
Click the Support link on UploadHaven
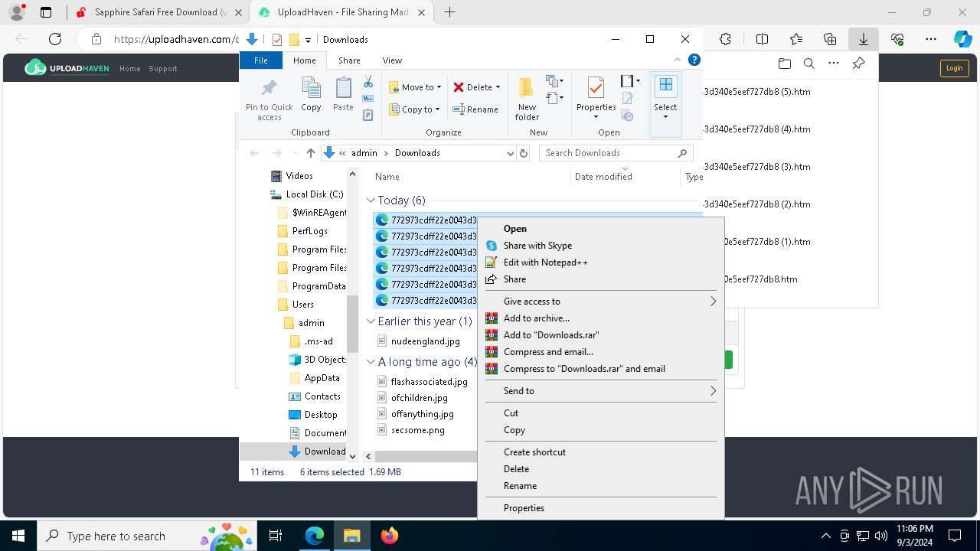coord(163,69)
